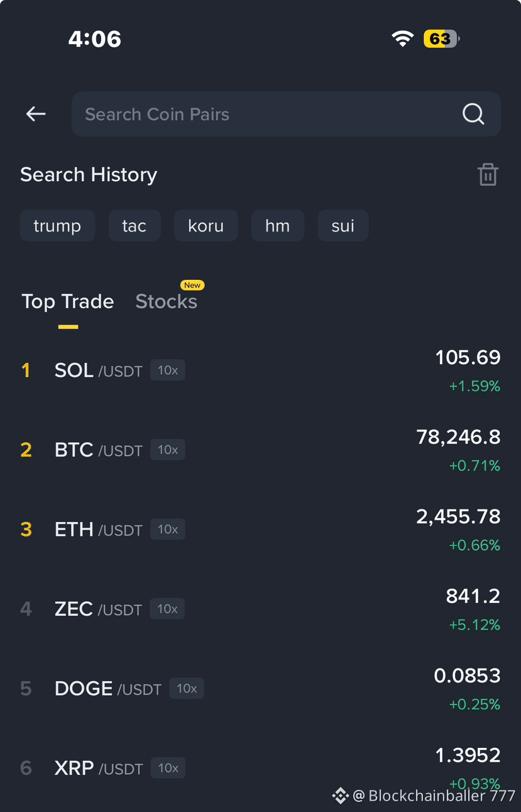This screenshot has height=812, width=521.
Task: Select the tac history chip
Action: pyautogui.click(x=134, y=226)
